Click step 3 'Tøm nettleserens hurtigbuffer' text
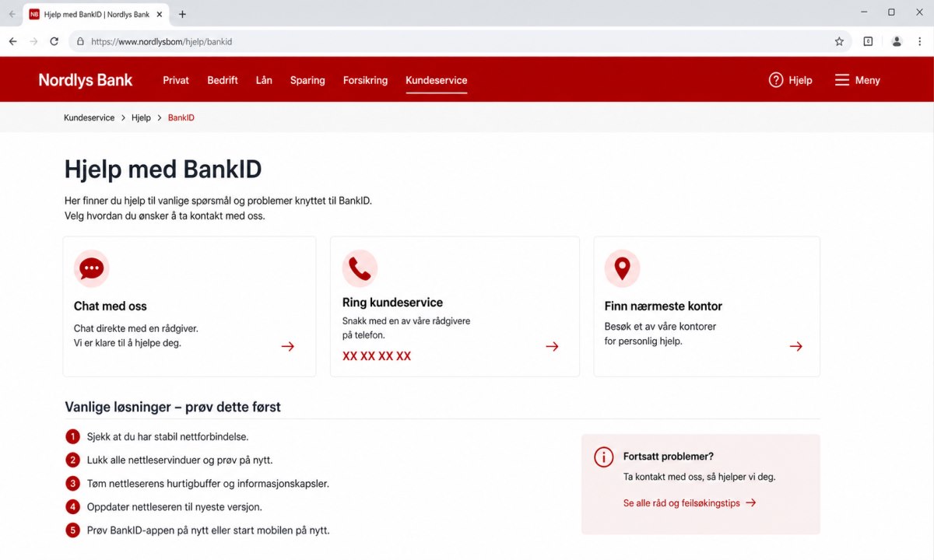This screenshot has width=934, height=560. pos(208,484)
